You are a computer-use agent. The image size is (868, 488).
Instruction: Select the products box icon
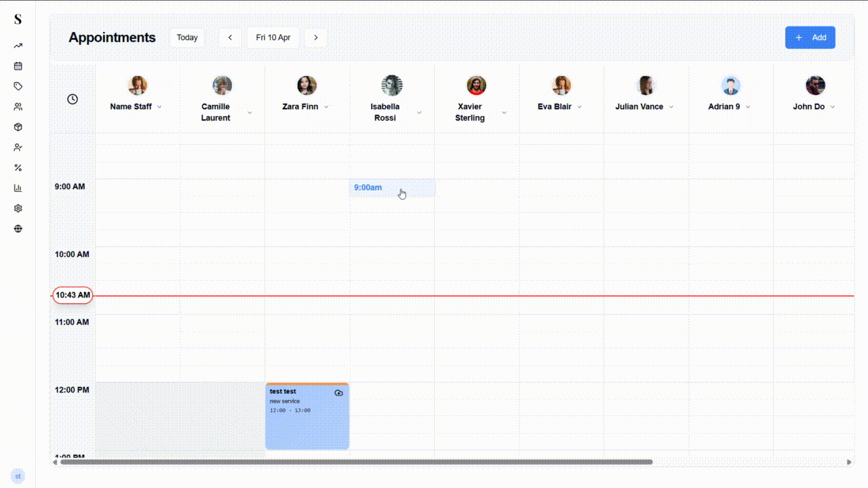[18, 127]
